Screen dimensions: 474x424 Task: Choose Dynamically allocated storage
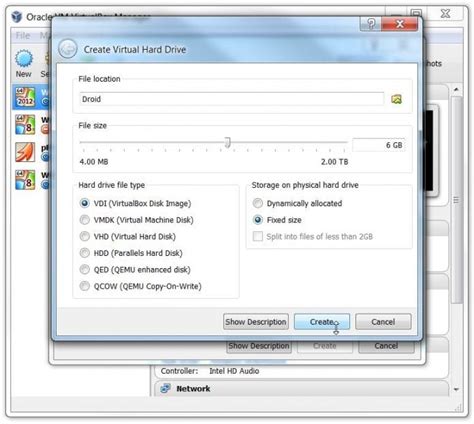click(x=258, y=203)
